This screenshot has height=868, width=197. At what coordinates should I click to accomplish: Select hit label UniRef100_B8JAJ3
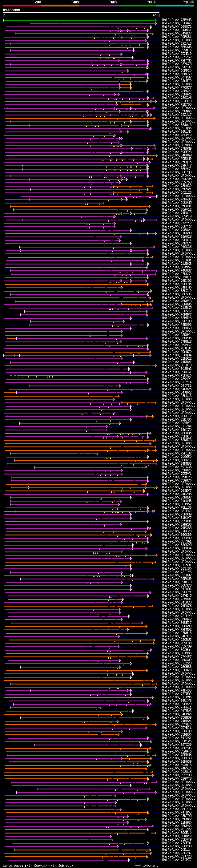tap(177, 125)
